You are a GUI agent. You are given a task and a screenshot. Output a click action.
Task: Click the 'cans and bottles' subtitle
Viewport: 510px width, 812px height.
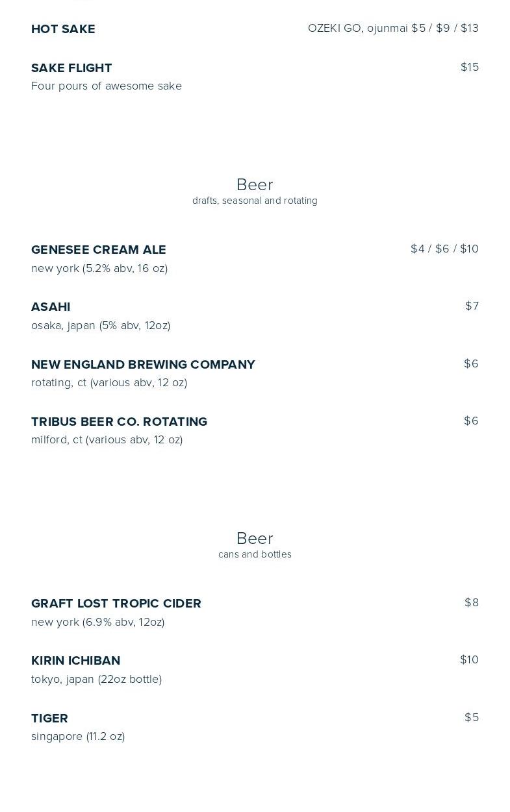(255, 555)
